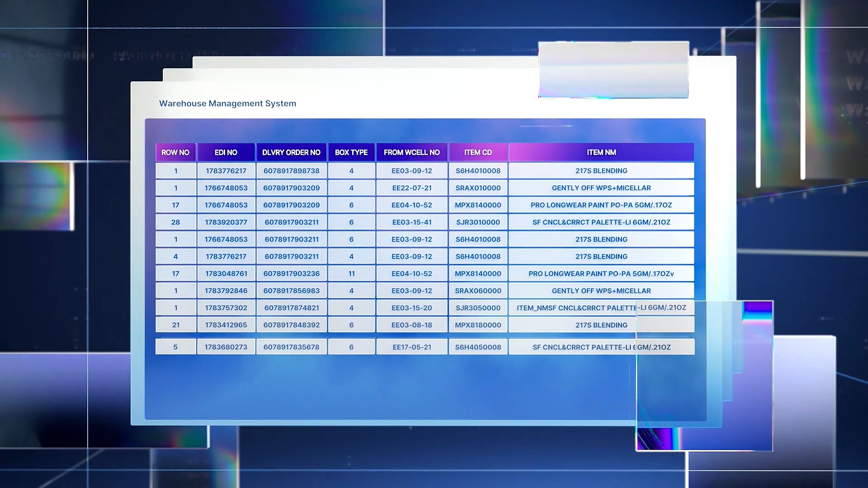Select the BOX TYPE column header
The image size is (868, 488).
(x=351, y=152)
